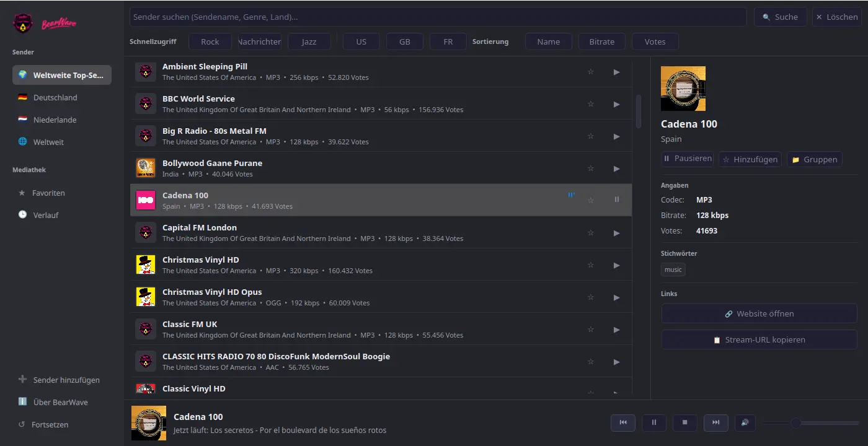Click the station list scrollbar
868x446 pixels.
click(639, 111)
